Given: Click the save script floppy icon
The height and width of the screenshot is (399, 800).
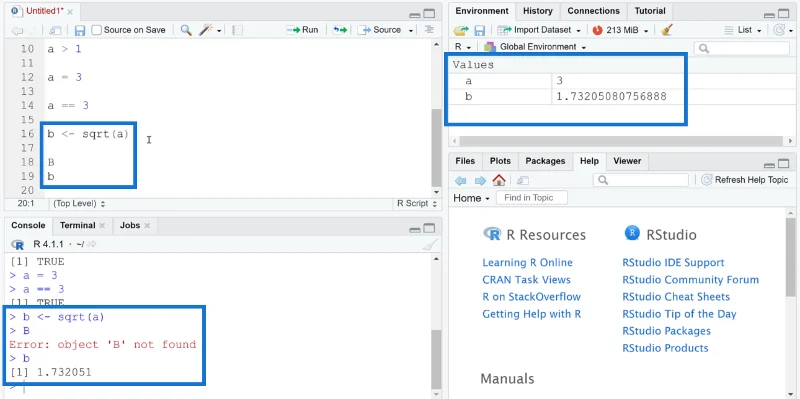Looking at the screenshot, I should [80, 30].
